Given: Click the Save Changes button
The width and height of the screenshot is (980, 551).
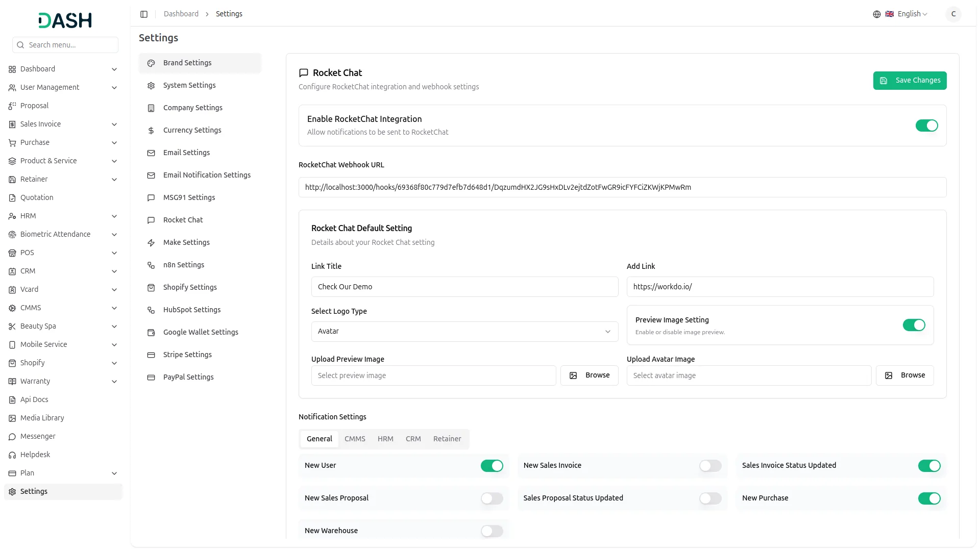Looking at the screenshot, I should [x=910, y=81].
